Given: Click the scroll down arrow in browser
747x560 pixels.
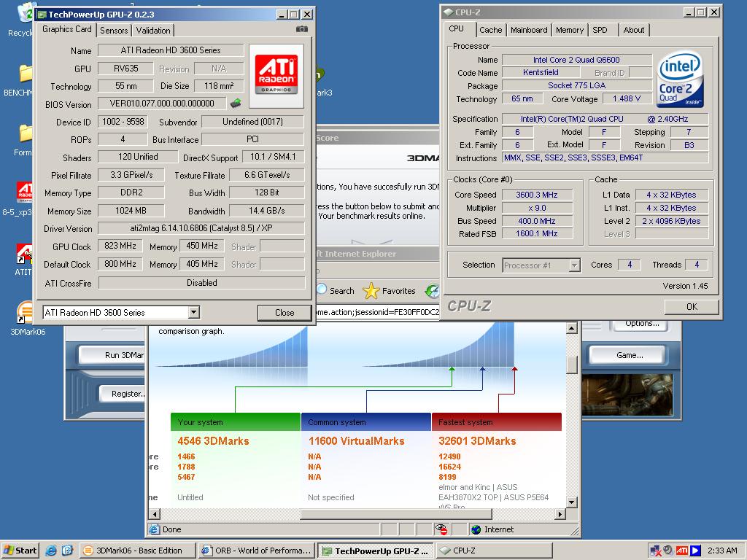Looking at the screenshot, I should click(572, 502).
